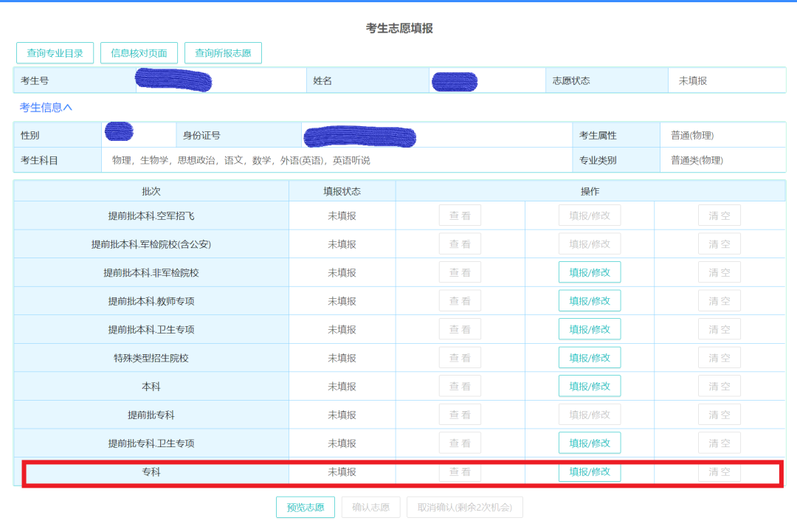
Task: Click 填报/修改 in the 专科 row
Action: tap(590, 471)
